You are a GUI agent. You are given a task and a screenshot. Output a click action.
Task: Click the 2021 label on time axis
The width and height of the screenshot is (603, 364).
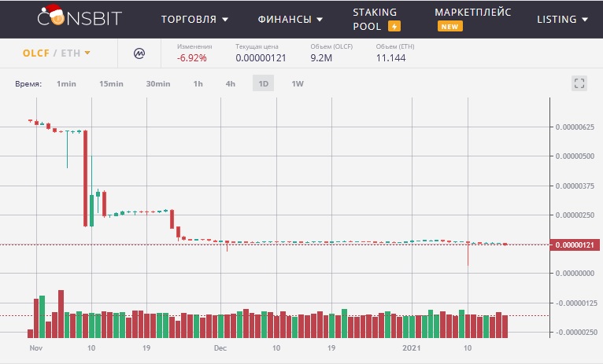pos(412,348)
